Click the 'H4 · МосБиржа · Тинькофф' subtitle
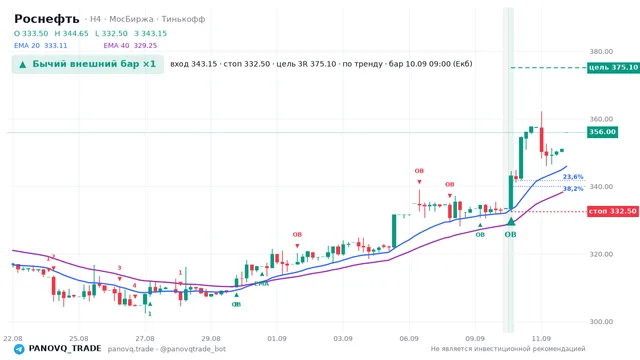 (x=147, y=19)
